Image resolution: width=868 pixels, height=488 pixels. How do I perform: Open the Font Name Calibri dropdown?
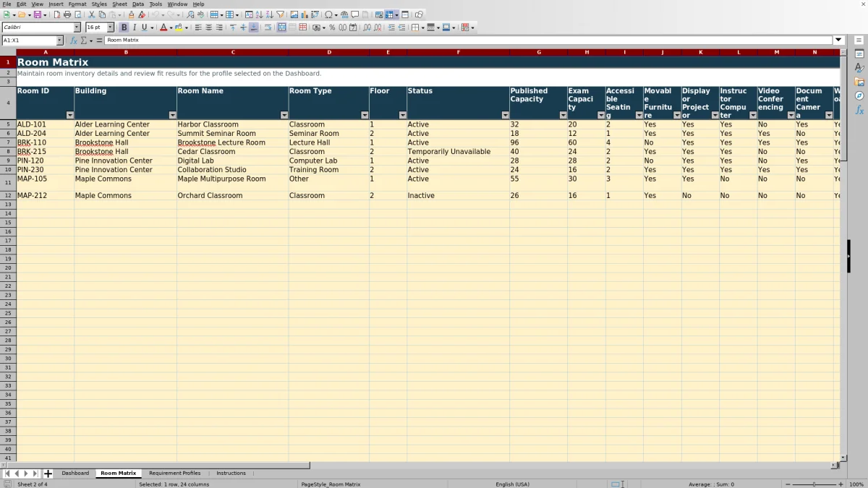[77, 27]
